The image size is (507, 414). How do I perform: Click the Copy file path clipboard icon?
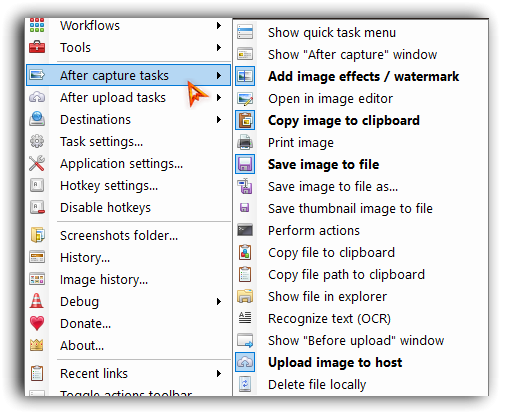point(245,274)
